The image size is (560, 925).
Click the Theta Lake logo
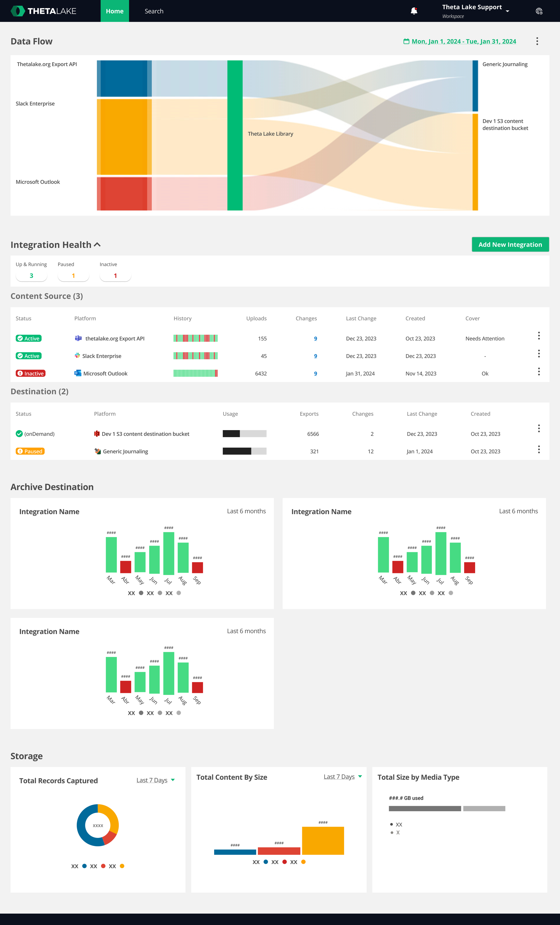(x=43, y=11)
